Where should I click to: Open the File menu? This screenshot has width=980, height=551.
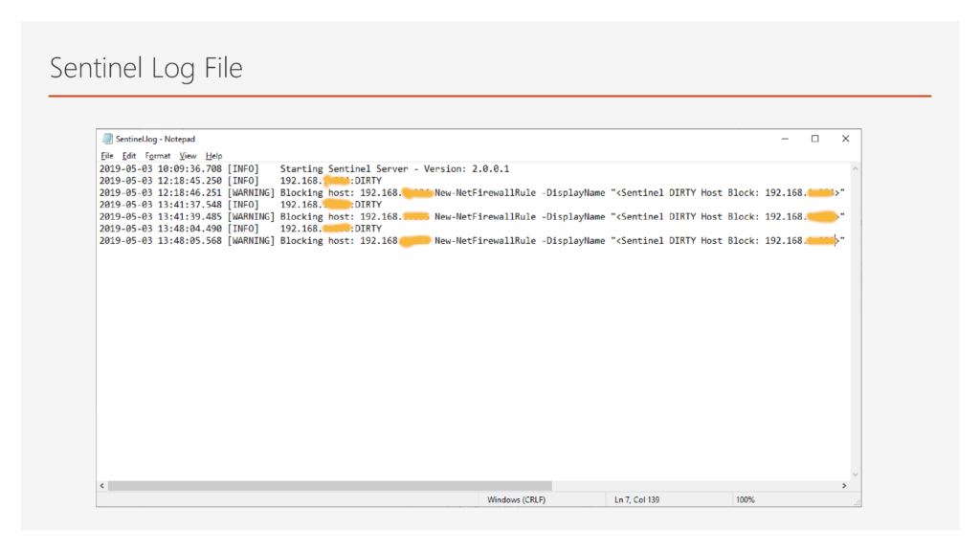tap(107, 156)
